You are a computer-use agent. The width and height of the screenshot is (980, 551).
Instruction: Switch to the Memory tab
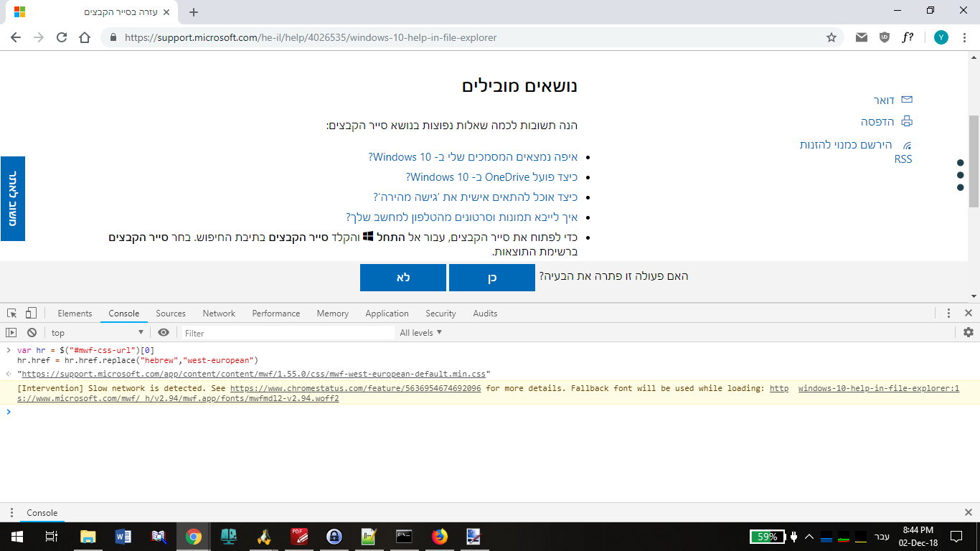tap(333, 314)
